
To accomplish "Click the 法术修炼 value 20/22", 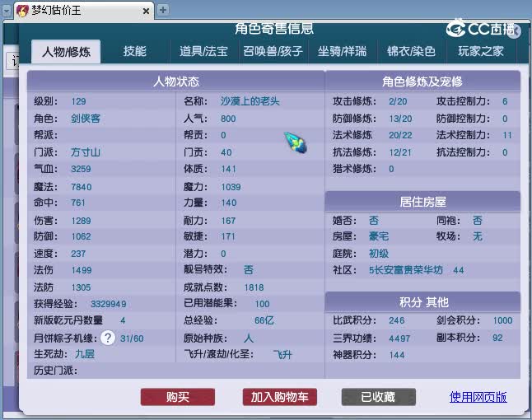I will click(400, 135).
